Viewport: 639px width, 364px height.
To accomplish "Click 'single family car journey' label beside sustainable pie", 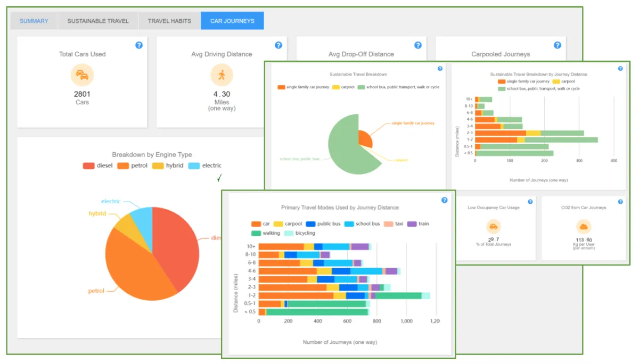I will click(x=413, y=123).
